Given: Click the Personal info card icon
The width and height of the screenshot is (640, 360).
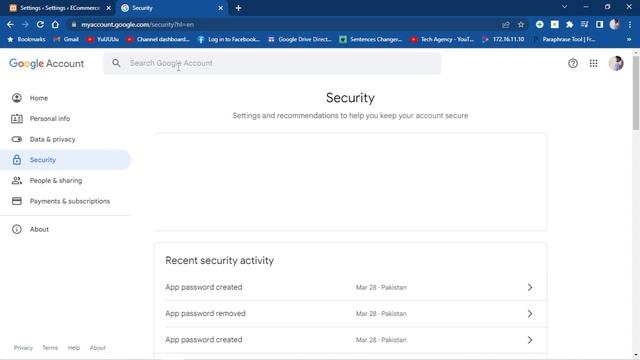Looking at the screenshot, I should (x=17, y=119).
